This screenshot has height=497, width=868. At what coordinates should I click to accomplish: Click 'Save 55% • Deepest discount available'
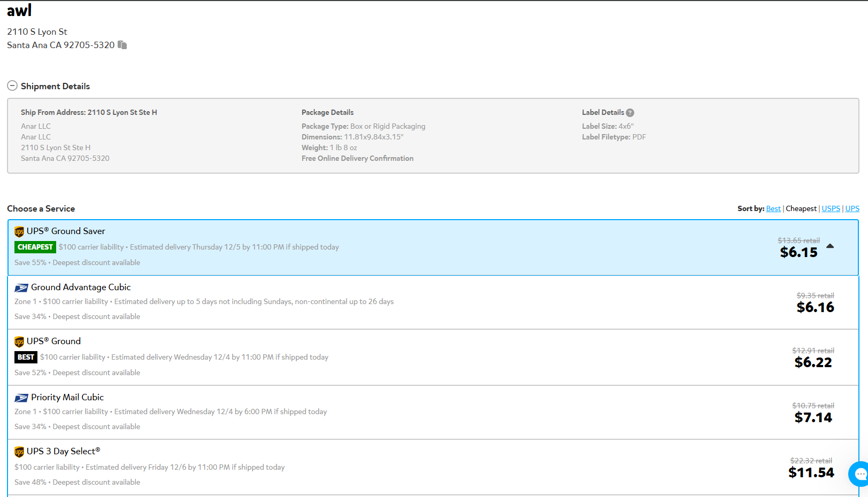click(x=77, y=262)
